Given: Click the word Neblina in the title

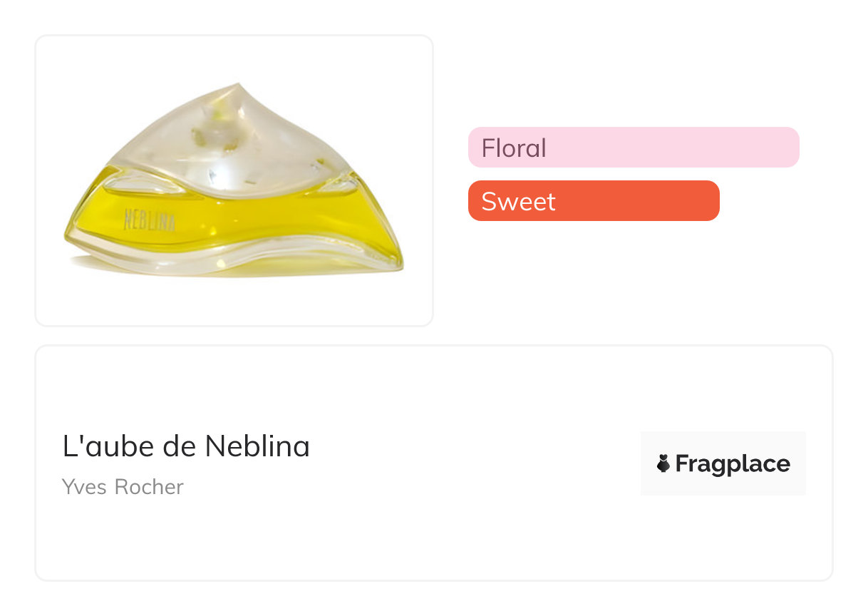Looking at the screenshot, I should (x=257, y=447).
